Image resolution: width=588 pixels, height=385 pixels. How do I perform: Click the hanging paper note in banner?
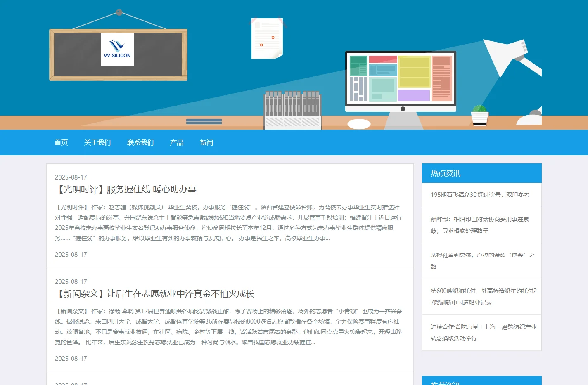pyautogui.click(x=267, y=38)
